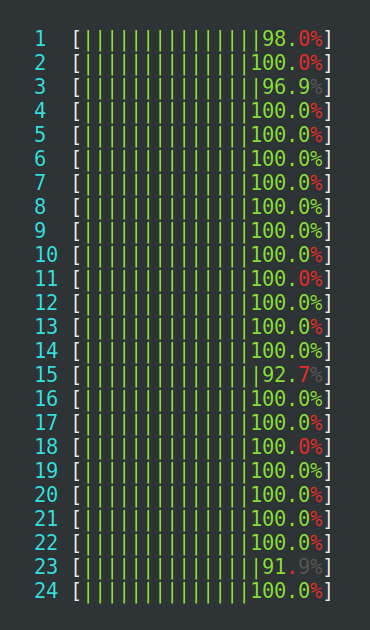Select the 100.0% usage value on core 22
Image resolution: width=370 pixels, height=630 pixels.
pyautogui.click(x=287, y=543)
